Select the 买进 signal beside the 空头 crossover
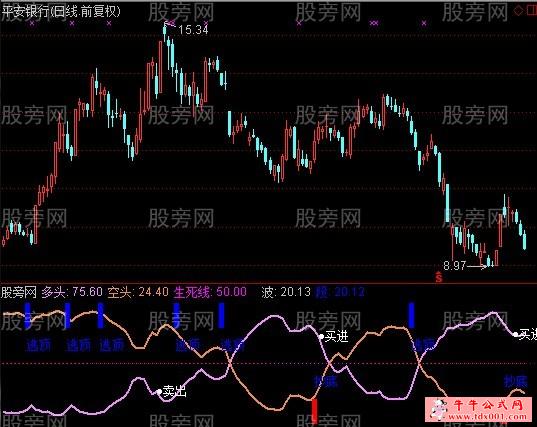 (x=333, y=336)
